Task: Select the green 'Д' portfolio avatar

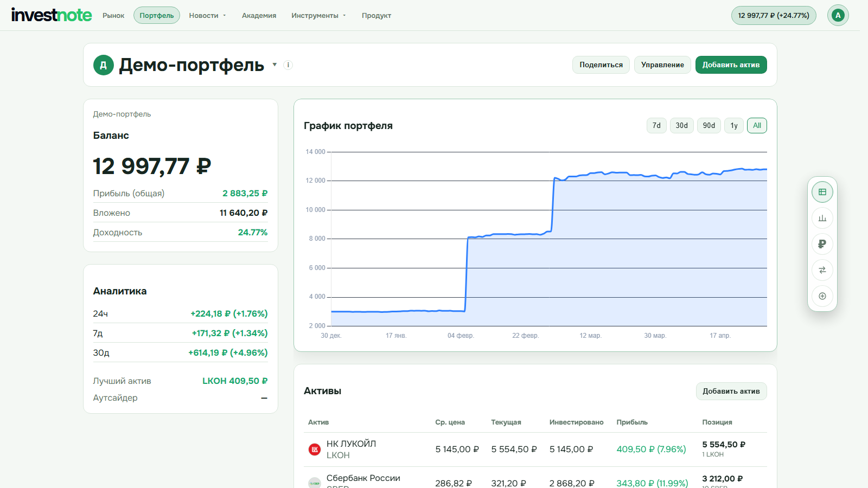Action: coord(104,65)
